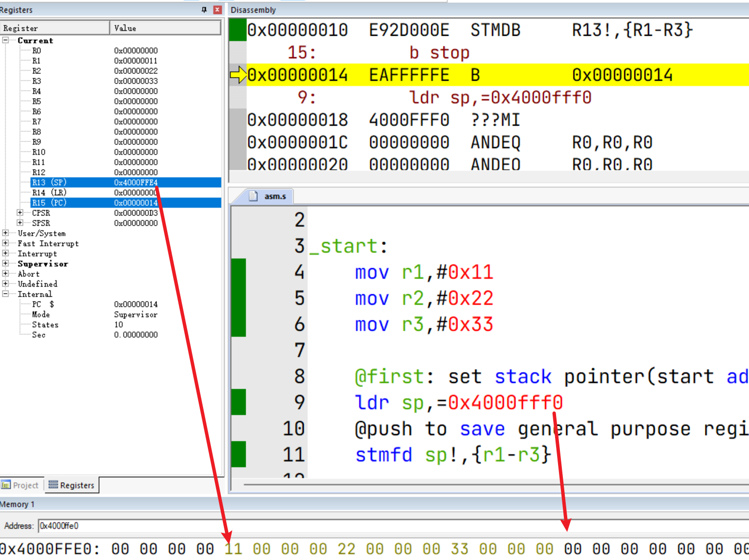Pin the Registers panel

[204, 10]
